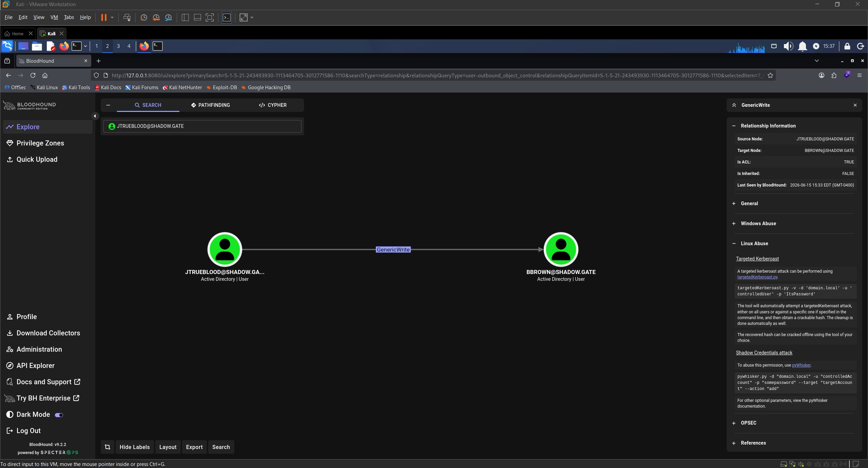Click the JTRUEBLOOD@SHADOW.GATE search field
Screen dimensions: 868x468
pyautogui.click(x=202, y=126)
